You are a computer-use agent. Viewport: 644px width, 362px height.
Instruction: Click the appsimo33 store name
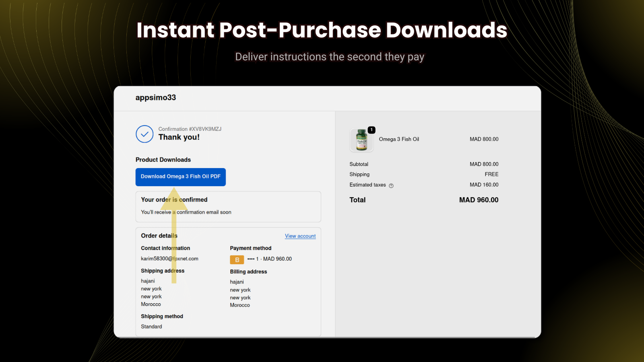coord(156,98)
